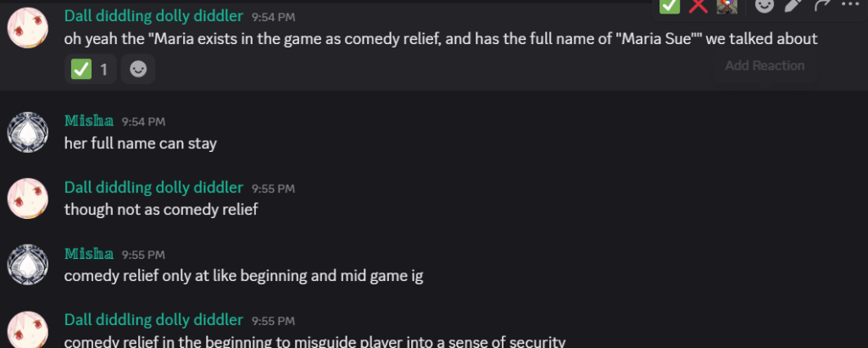The width and height of the screenshot is (868, 348).
Task: React with the red X quick emoji
Action: pos(698,5)
